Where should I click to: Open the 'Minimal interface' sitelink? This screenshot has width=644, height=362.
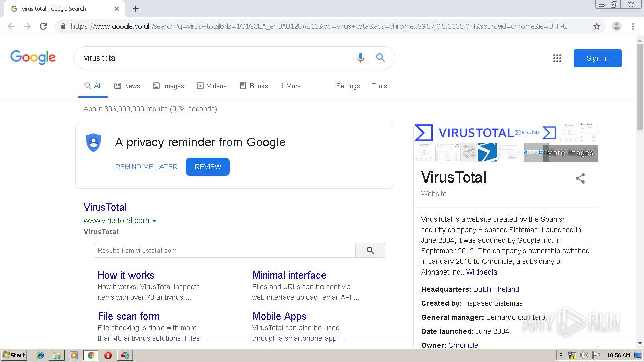click(289, 275)
